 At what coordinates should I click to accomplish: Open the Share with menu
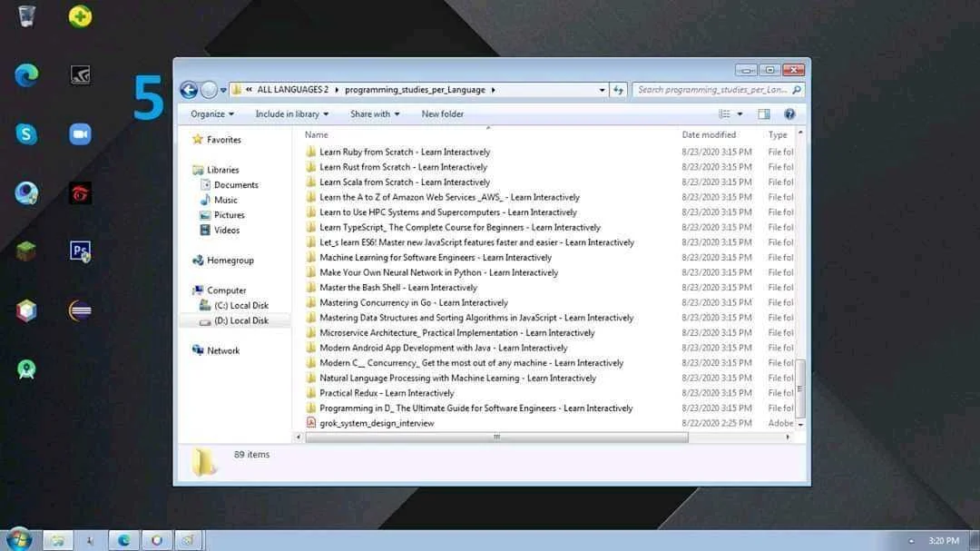(x=375, y=113)
